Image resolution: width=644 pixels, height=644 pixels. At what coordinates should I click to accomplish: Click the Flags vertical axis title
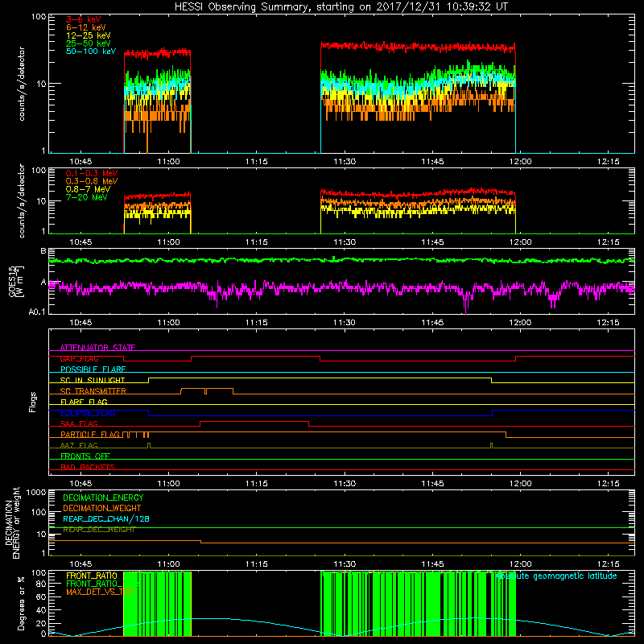click(x=33, y=402)
